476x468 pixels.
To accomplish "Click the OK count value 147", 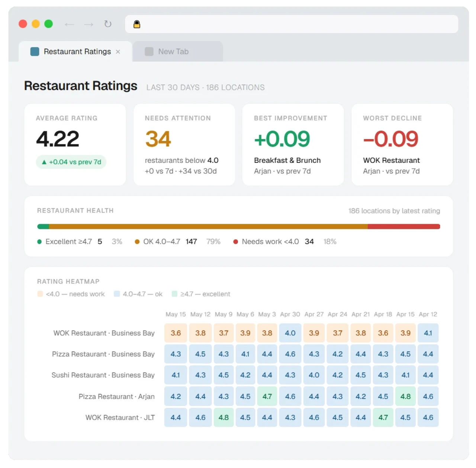I will click(x=191, y=242).
